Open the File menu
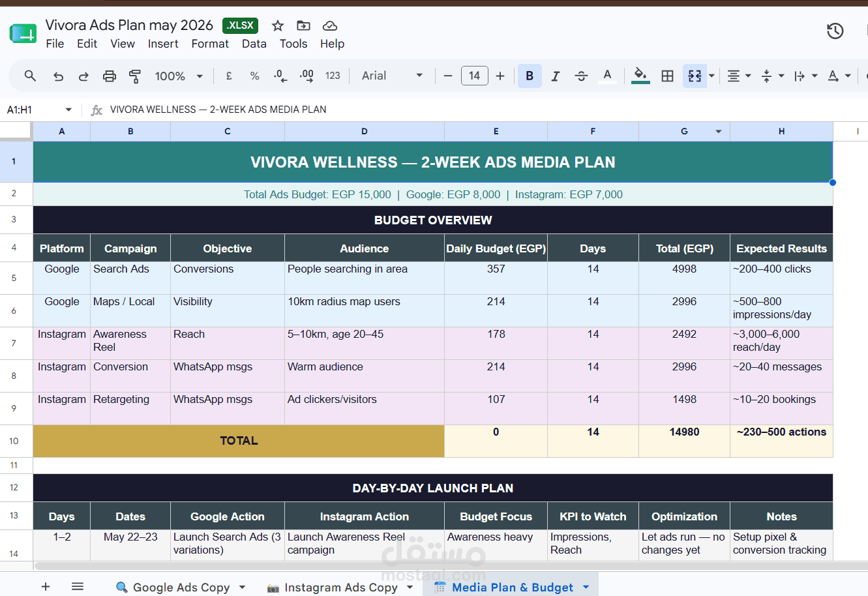The width and height of the screenshot is (868, 596). tap(55, 44)
